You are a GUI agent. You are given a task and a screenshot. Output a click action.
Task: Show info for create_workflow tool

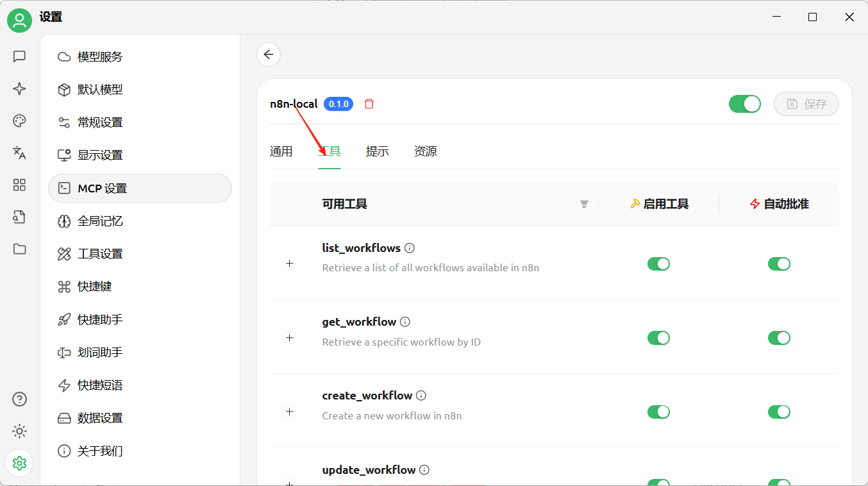point(421,396)
